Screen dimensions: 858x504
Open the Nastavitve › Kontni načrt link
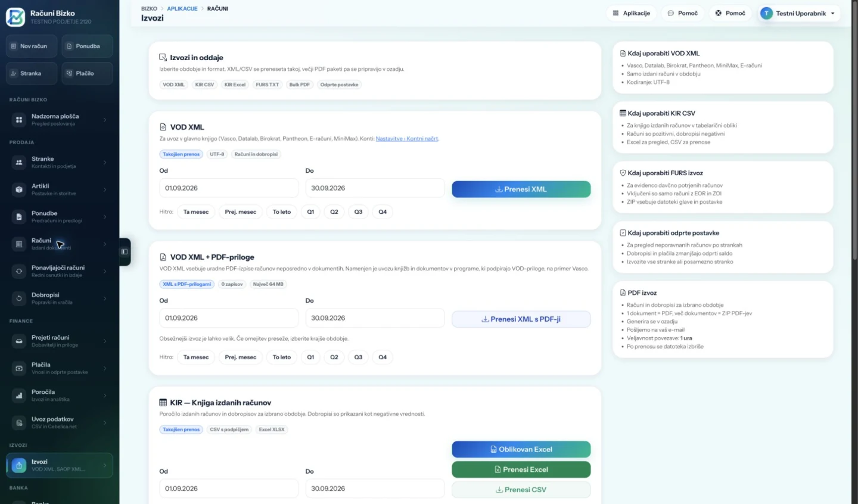click(407, 139)
